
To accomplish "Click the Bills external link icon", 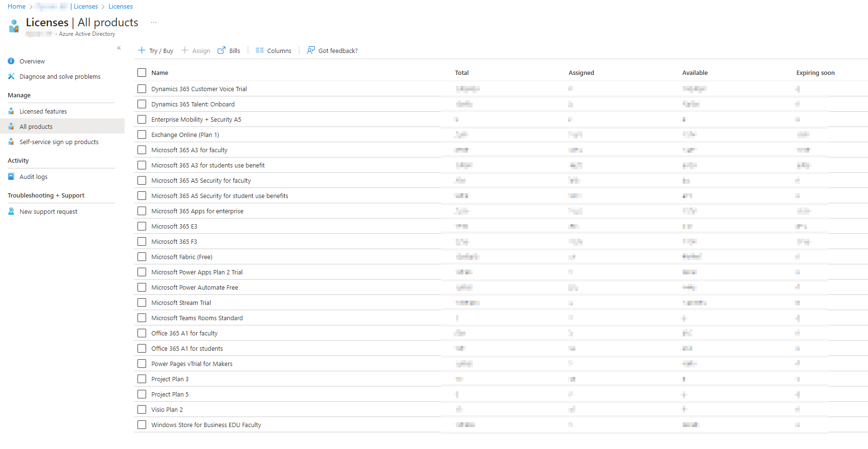I will [x=222, y=50].
